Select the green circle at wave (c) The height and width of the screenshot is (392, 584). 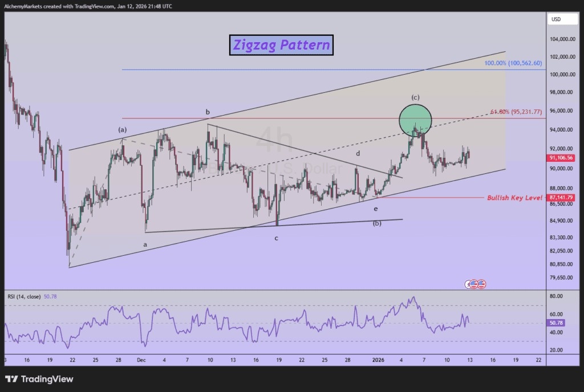pyautogui.click(x=415, y=120)
